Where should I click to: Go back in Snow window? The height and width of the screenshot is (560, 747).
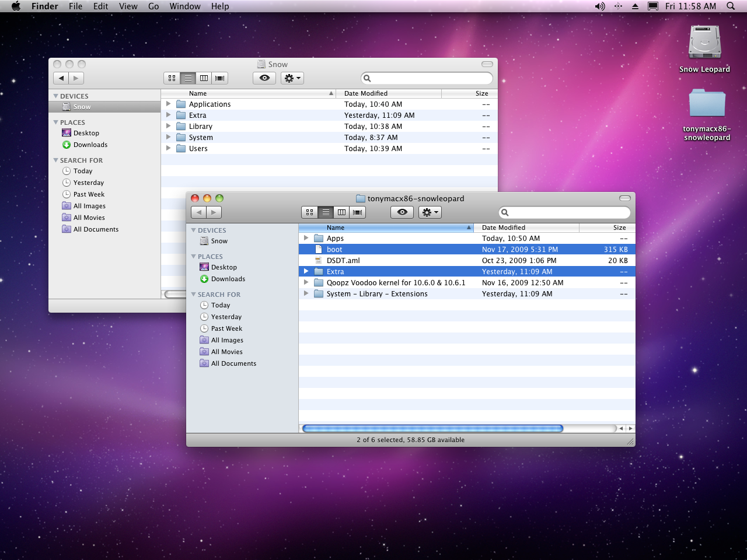pyautogui.click(x=61, y=78)
